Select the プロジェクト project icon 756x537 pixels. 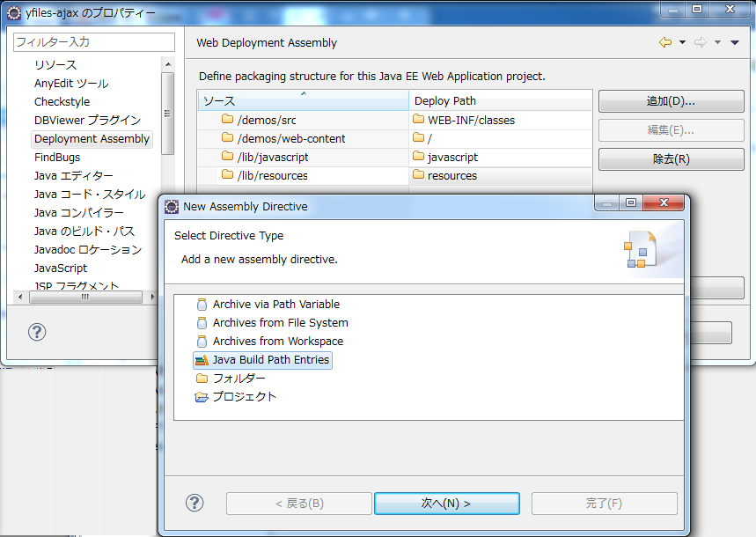click(202, 397)
